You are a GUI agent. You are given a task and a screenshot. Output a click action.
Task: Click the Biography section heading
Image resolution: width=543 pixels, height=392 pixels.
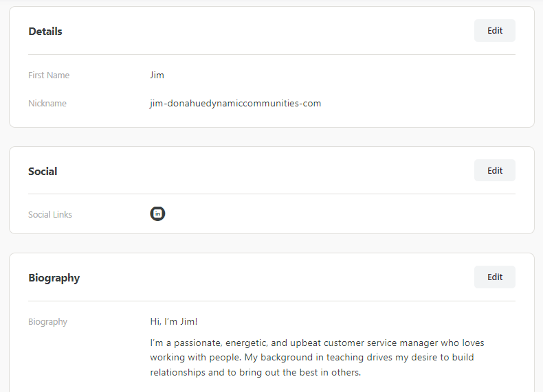(54, 278)
